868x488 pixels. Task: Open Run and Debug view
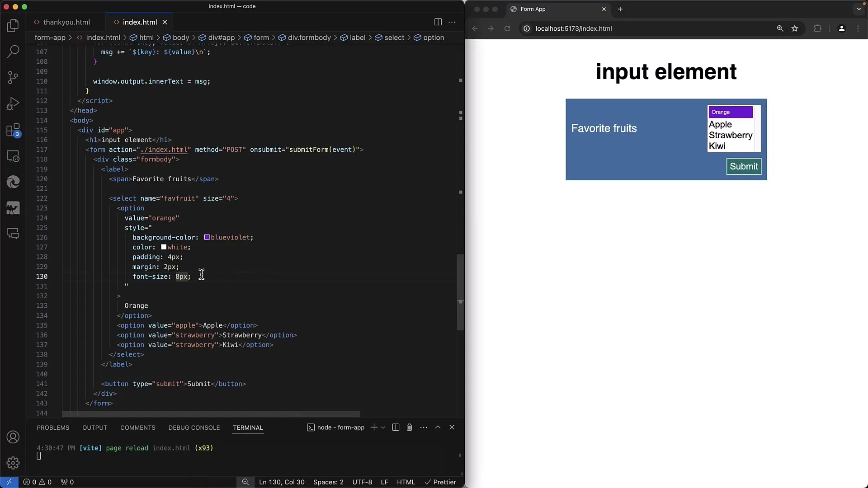coord(13,103)
